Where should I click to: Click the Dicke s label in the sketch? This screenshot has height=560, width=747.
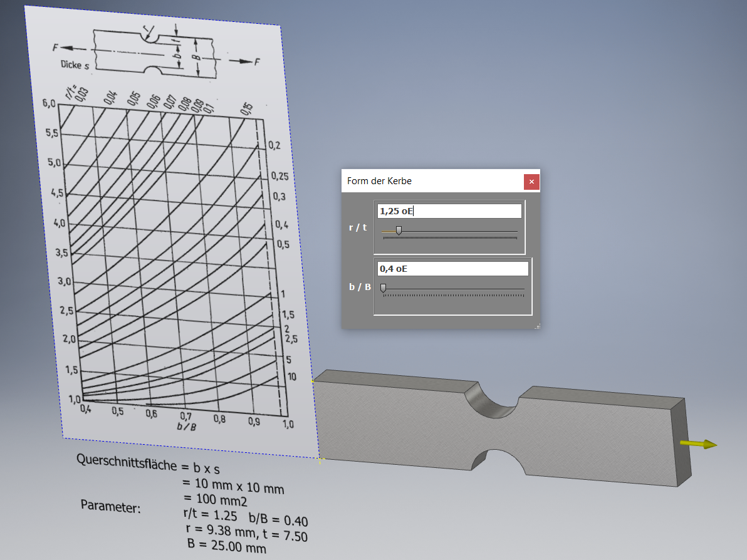pos(73,65)
